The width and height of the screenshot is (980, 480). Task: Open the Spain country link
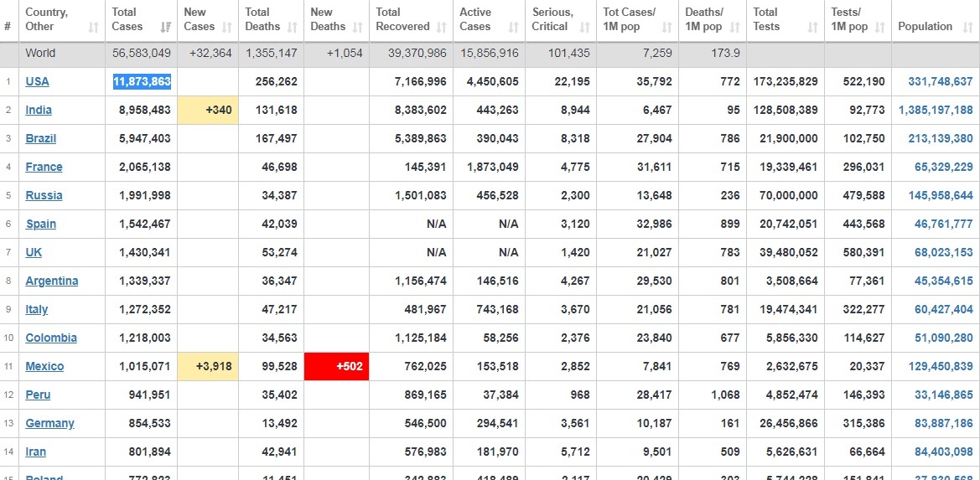[x=40, y=224]
